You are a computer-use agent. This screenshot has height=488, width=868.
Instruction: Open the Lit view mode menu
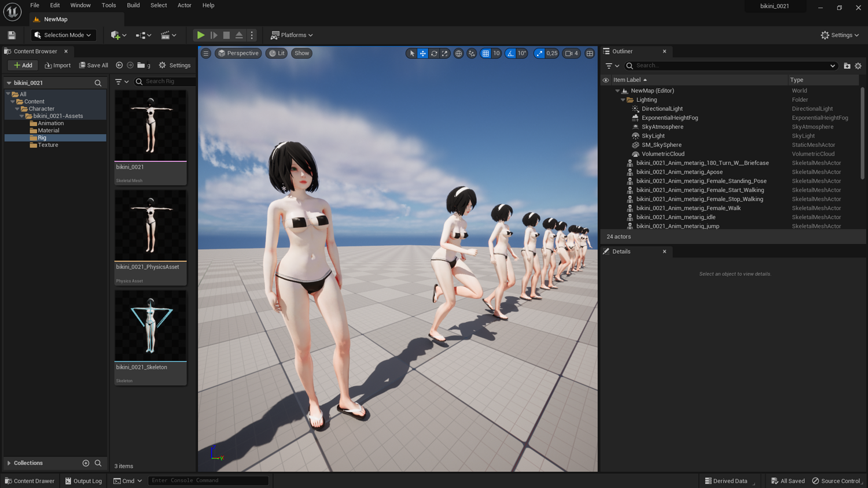277,53
